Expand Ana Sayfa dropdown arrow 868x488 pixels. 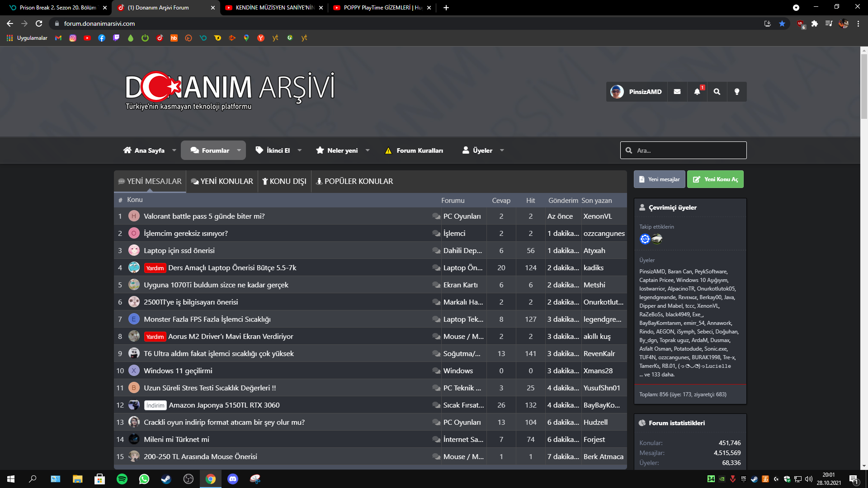174,150
